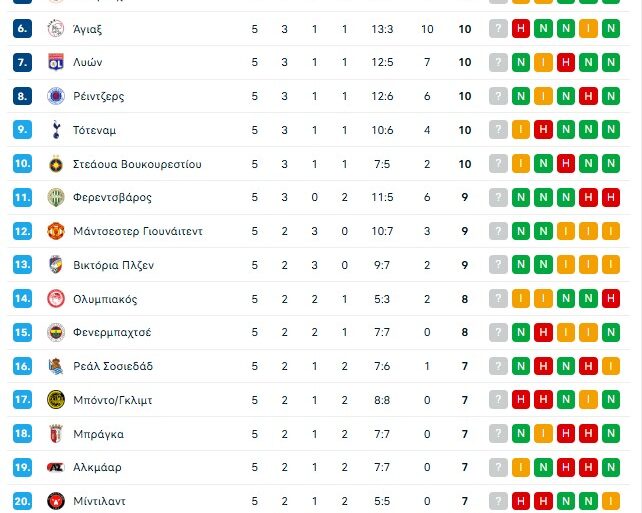This screenshot has width=642, height=513.
Task: Click the Olympiacos club logo
Action: (55, 299)
